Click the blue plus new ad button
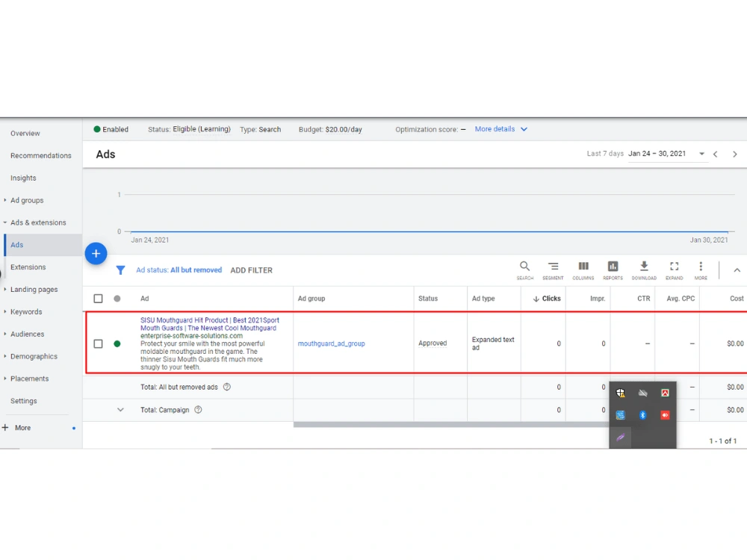Image resolution: width=747 pixels, height=560 pixels. click(96, 253)
